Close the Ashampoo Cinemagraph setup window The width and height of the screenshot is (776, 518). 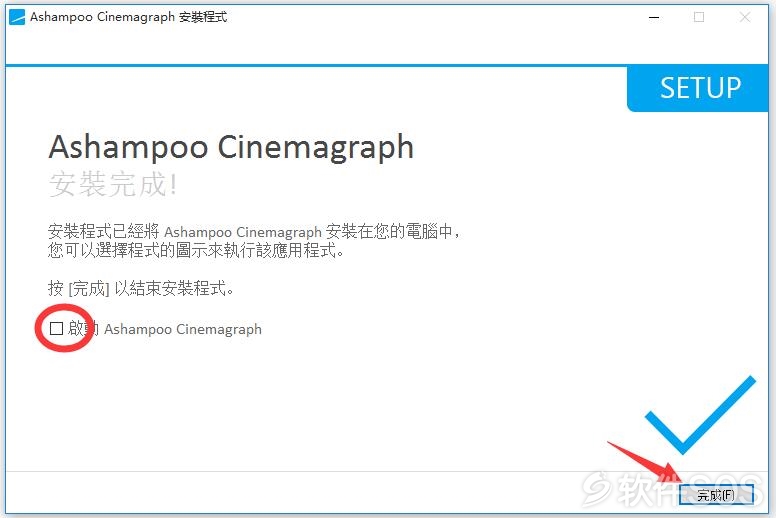pos(744,17)
